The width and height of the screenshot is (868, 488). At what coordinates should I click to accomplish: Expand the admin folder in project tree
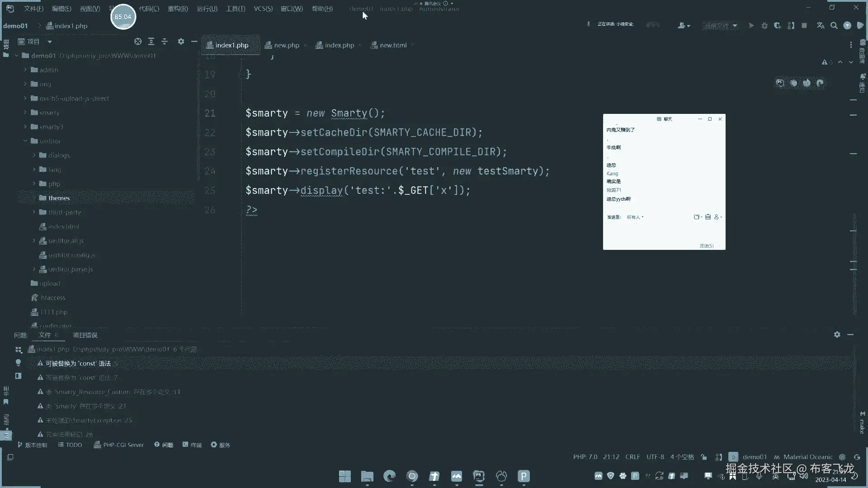point(25,70)
